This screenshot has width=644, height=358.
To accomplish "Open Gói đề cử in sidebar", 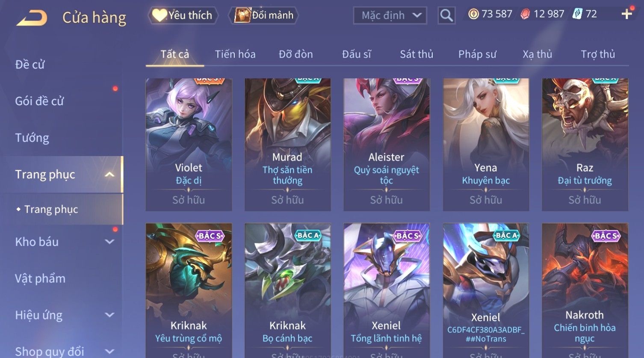I will tap(39, 101).
